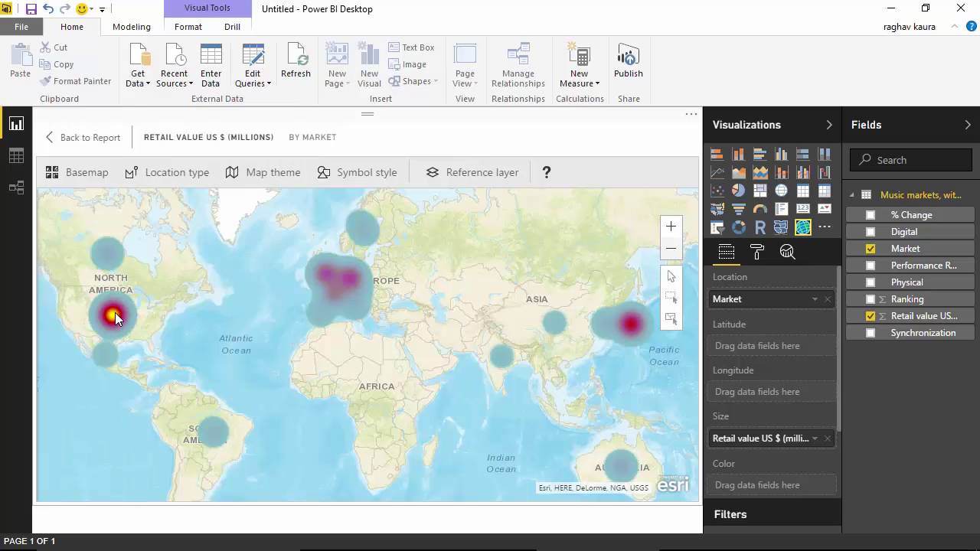
Task: Choose the Slicer visualization
Action: pyautogui.click(x=717, y=227)
